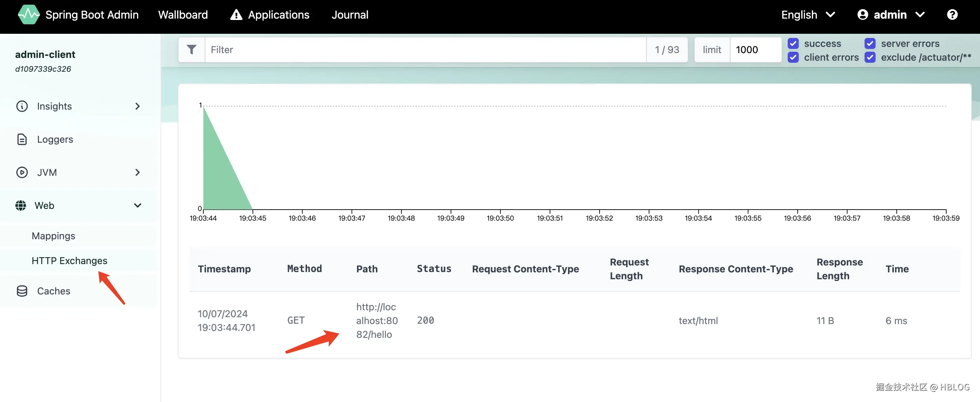Uncheck the success checkbox
The width and height of the screenshot is (980, 402).
tap(793, 43)
